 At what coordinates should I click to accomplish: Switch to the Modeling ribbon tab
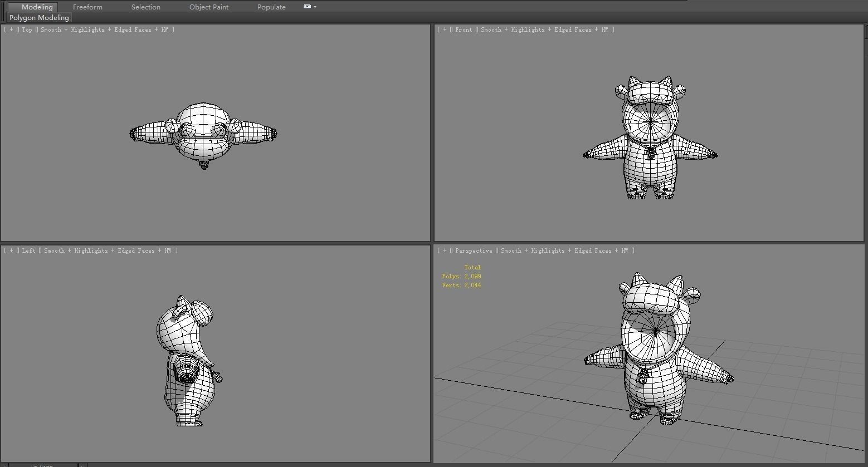(x=33, y=7)
